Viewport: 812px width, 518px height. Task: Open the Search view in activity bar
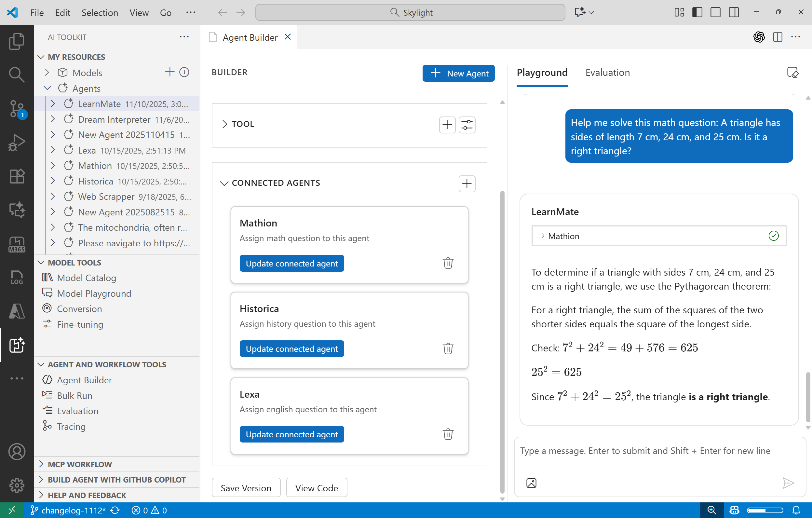pyautogui.click(x=17, y=75)
